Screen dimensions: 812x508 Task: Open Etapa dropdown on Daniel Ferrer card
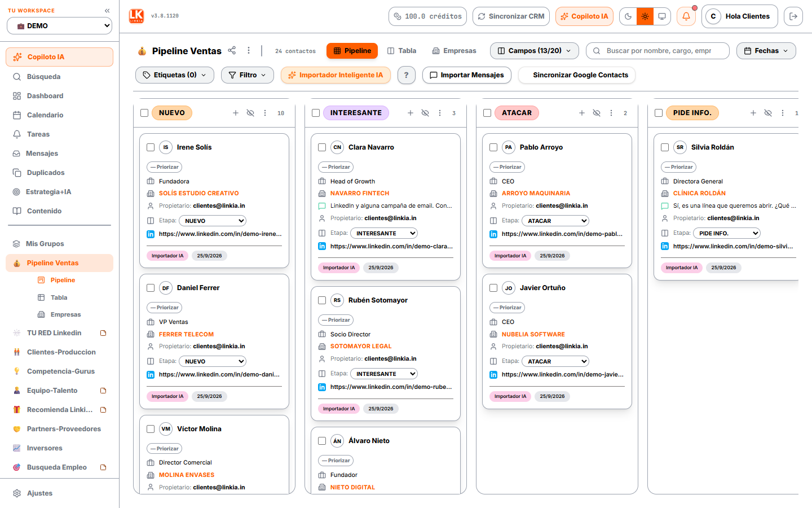point(213,361)
